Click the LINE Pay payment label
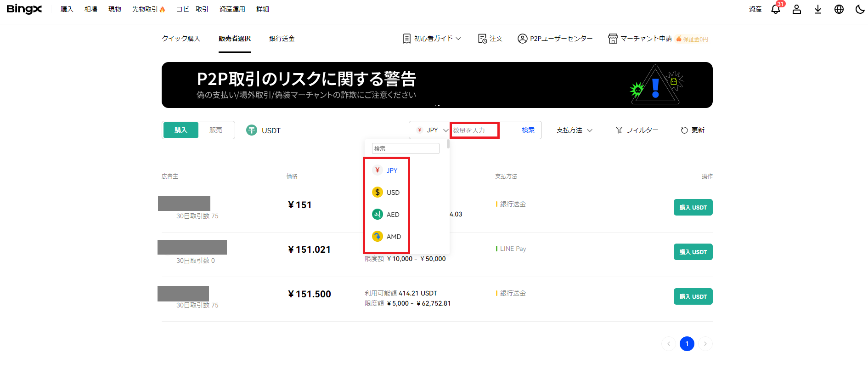This screenshot has height=392, width=868. click(513, 249)
